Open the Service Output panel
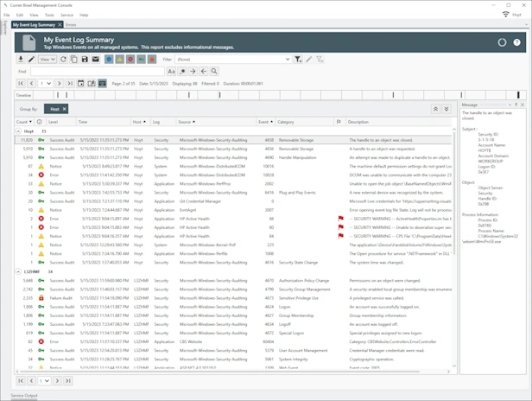This screenshot has width=532, height=401. point(24,396)
